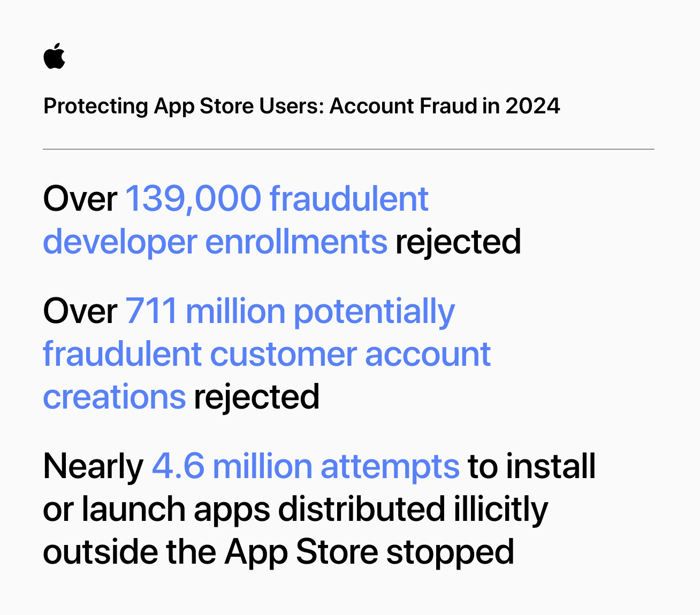Click "outside the App Store stopped" line

point(278,552)
